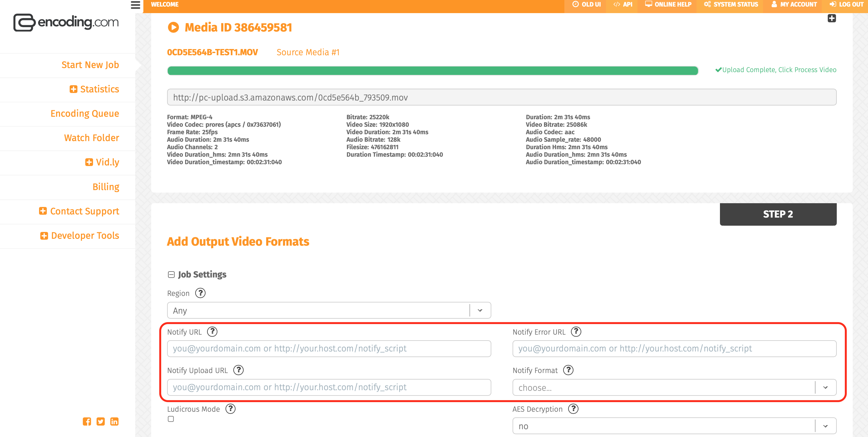Screen dimensions: 868x437
Task: Expand the plus icon at top-right of media panel
Action: click(831, 18)
